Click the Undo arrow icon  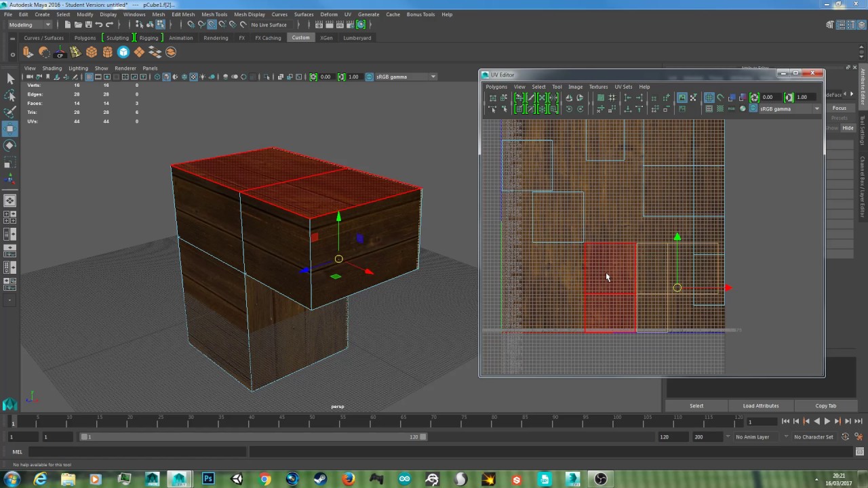click(x=98, y=24)
